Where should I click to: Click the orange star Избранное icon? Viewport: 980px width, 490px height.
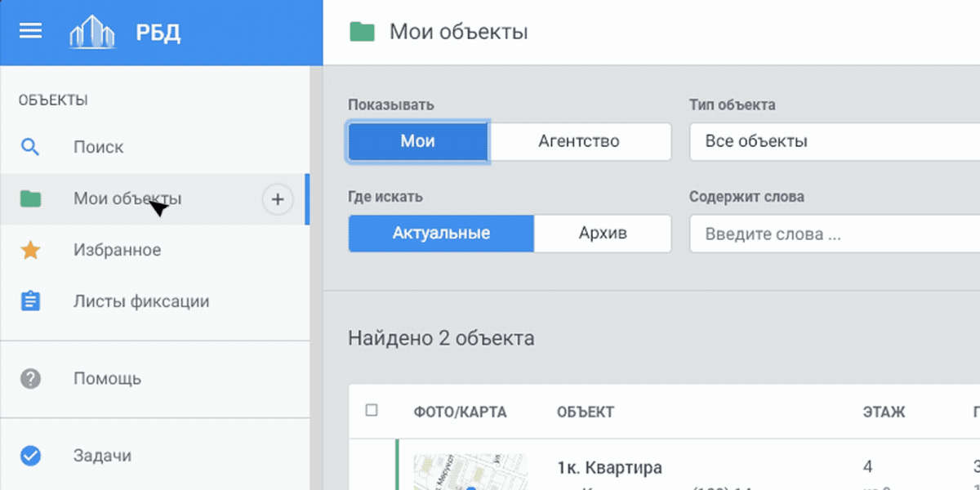[30, 250]
